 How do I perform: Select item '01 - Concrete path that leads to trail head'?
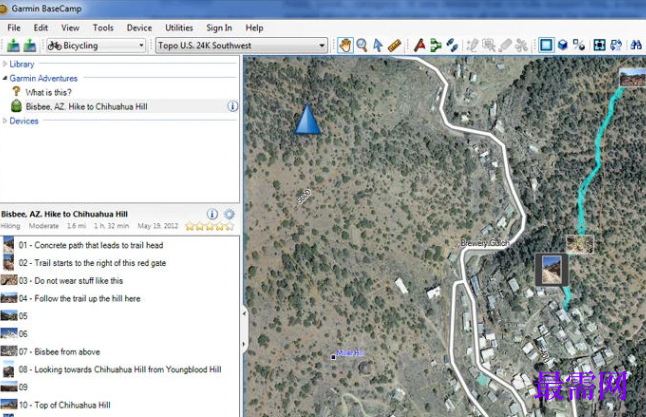pos(119,245)
